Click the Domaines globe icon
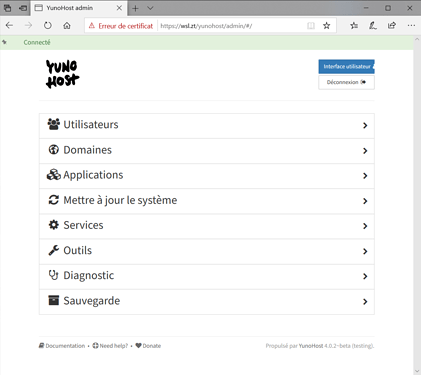 53,149
